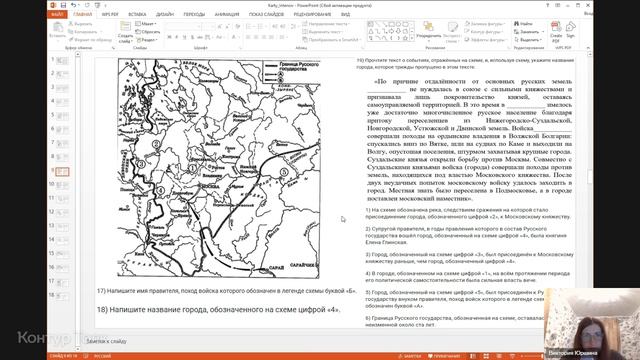The width and height of the screenshot is (640, 360).
Task: Open the Раздел section dropdown
Action: coord(147,40)
